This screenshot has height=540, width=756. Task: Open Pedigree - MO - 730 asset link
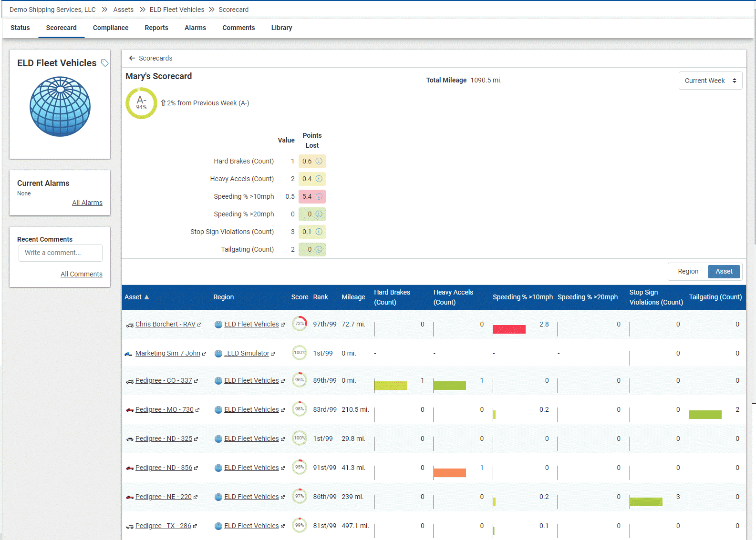click(x=164, y=409)
